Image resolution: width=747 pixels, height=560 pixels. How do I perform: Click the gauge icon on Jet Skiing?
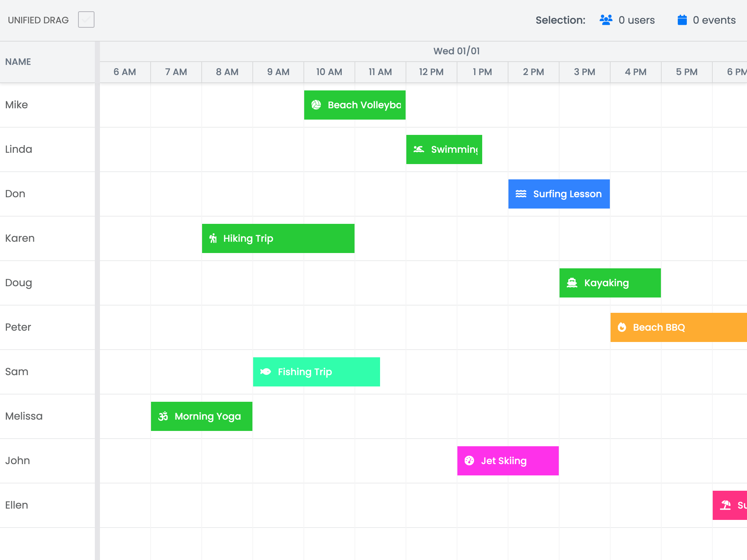[469, 461]
